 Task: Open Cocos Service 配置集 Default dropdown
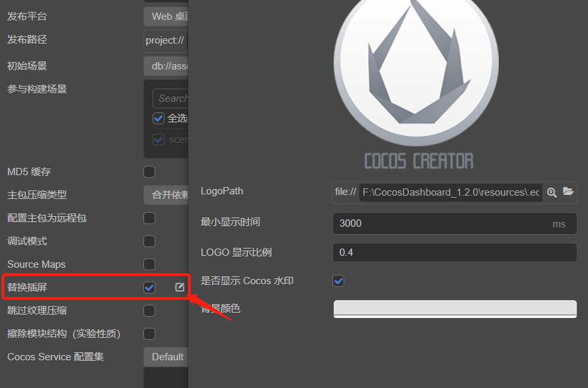(x=166, y=357)
